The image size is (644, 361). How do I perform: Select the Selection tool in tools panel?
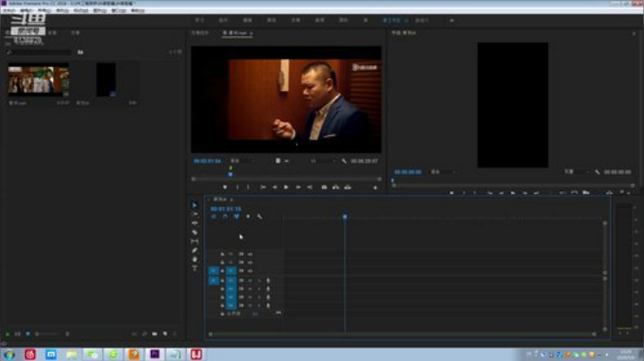pyautogui.click(x=194, y=205)
